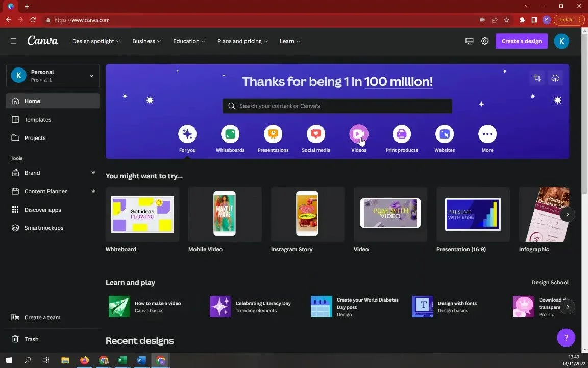Expand the Learn dropdown menu
This screenshot has width=588, height=368.
290,41
